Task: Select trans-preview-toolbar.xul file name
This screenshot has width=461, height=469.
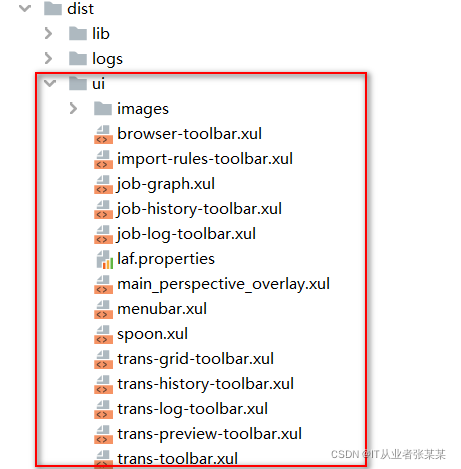Action: (209, 434)
